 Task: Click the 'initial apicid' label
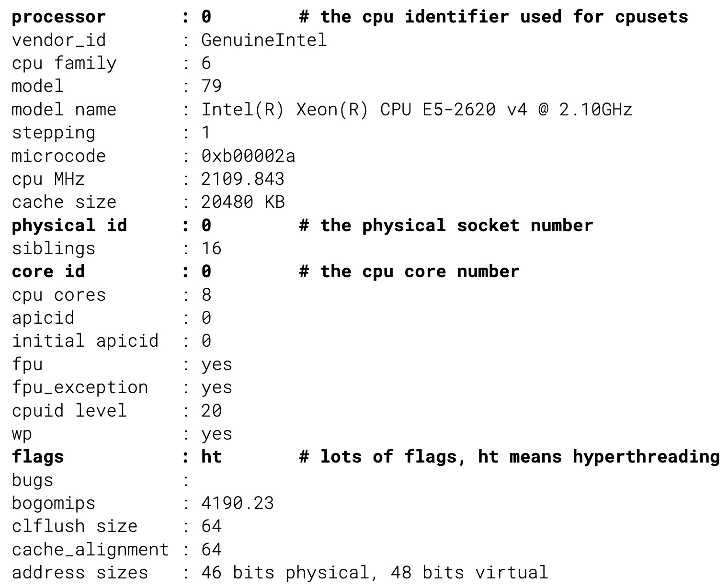point(85,341)
